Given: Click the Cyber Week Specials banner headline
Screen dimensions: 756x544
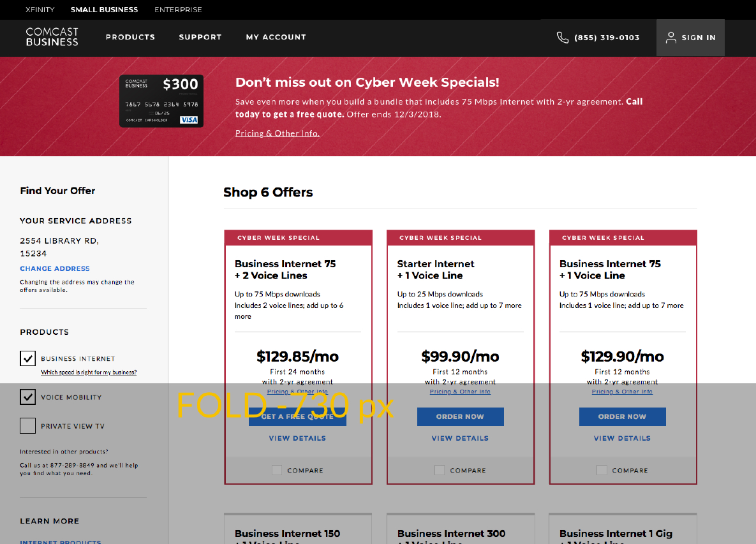Looking at the screenshot, I should (367, 82).
